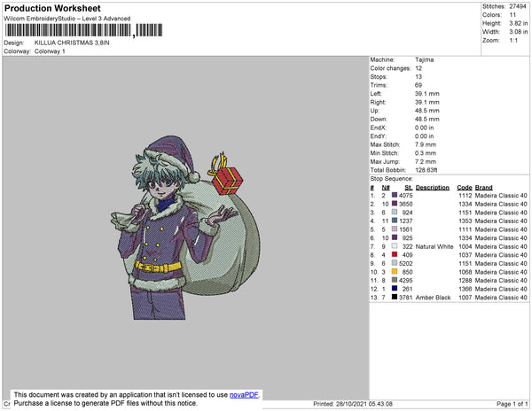The image size is (532, 411).
Task: Click the Machine value 'Tajima'
Action: coord(425,59)
